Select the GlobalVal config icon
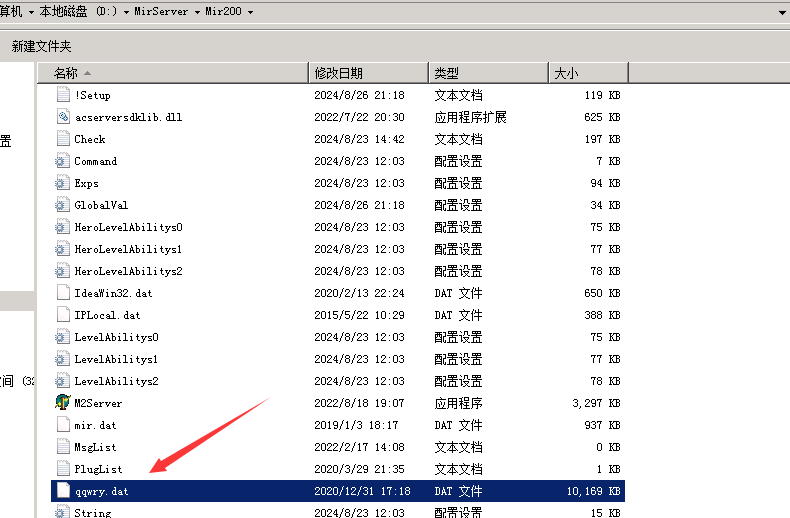 point(62,205)
